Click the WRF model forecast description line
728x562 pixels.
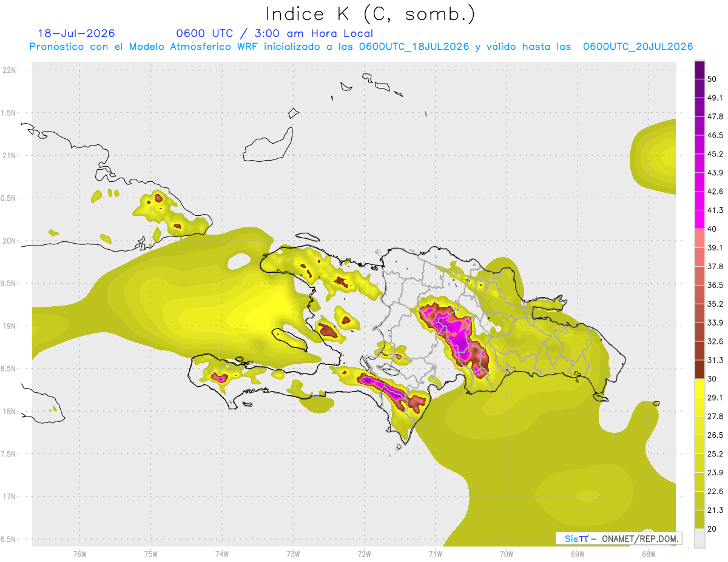click(361, 47)
